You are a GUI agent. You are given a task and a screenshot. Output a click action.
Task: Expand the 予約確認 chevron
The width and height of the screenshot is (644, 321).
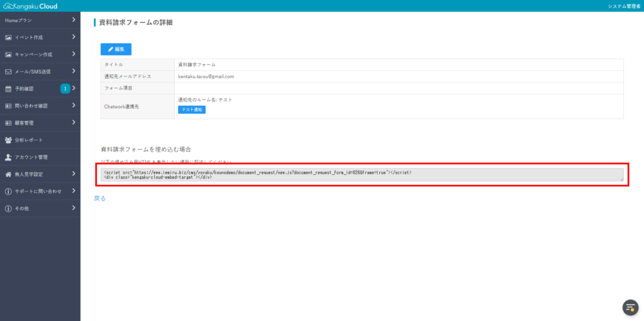pos(74,88)
